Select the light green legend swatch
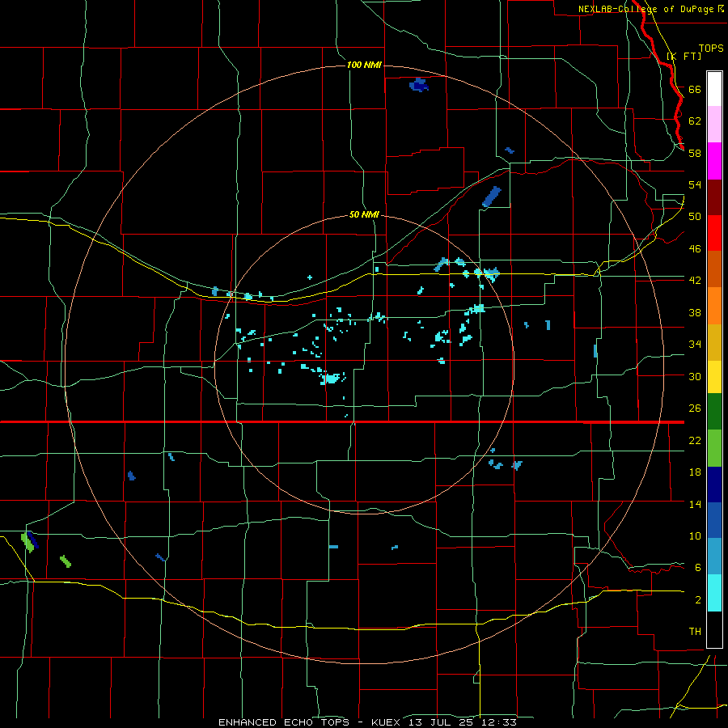The image size is (728, 728). pyautogui.click(x=714, y=448)
